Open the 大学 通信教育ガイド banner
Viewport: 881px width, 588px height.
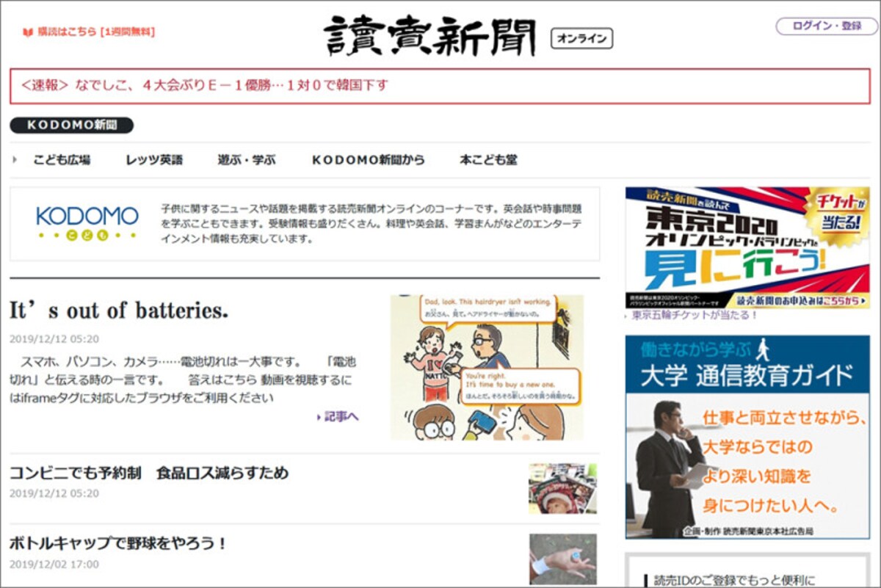(747, 437)
